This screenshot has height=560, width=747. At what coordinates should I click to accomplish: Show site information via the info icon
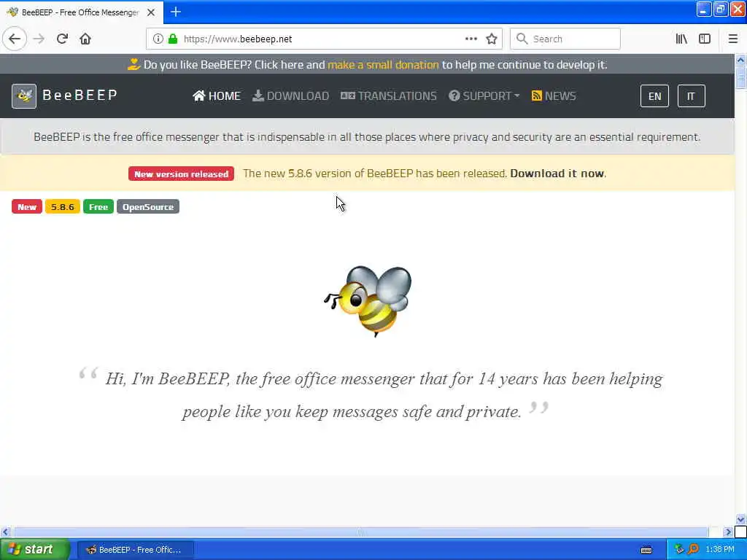[x=158, y=39]
